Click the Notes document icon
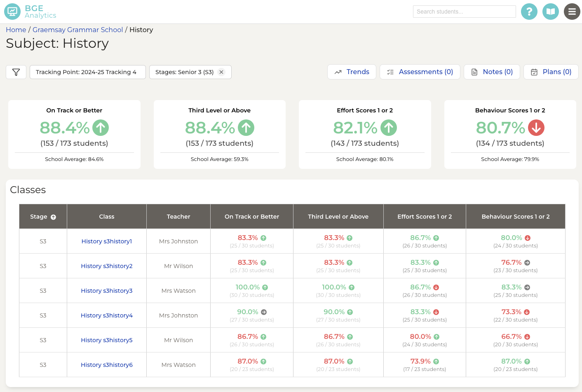The height and width of the screenshot is (392, 582). click(x=474, y=71)
